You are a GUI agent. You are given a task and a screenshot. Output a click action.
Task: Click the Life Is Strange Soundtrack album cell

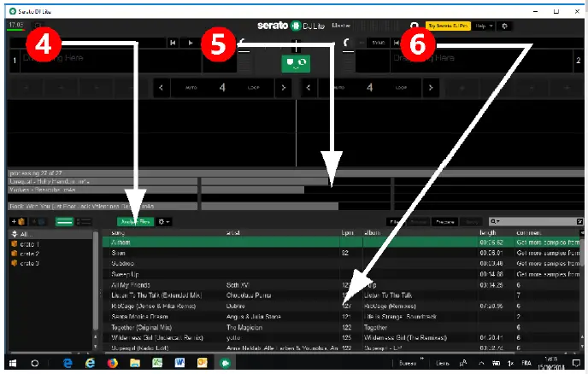click(400, 317)
